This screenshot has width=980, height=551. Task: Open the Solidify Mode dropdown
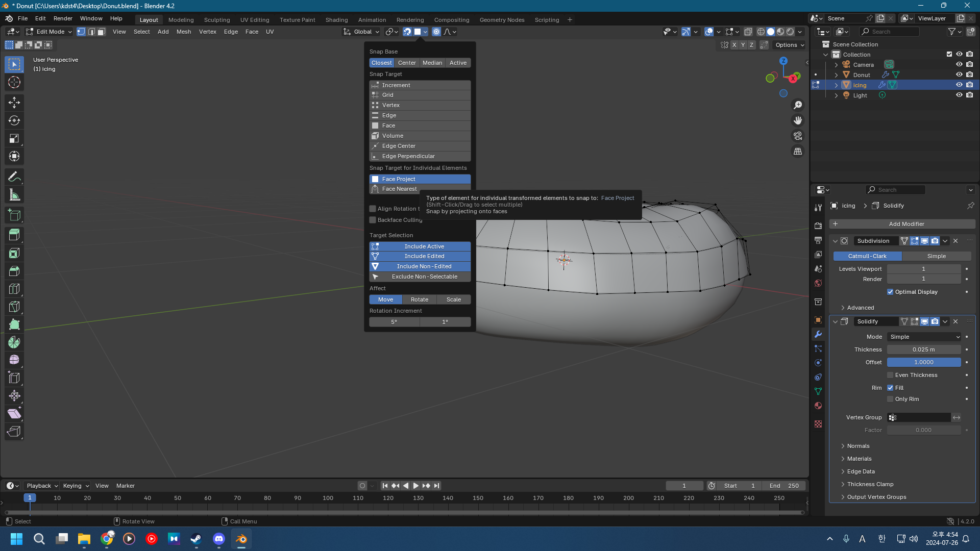click(x=924, y=337)
